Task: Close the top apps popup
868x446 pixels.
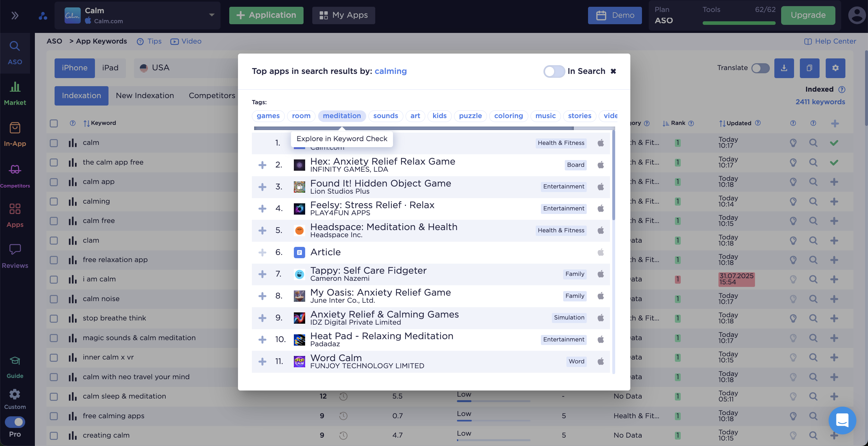Action: pos(613,71)
